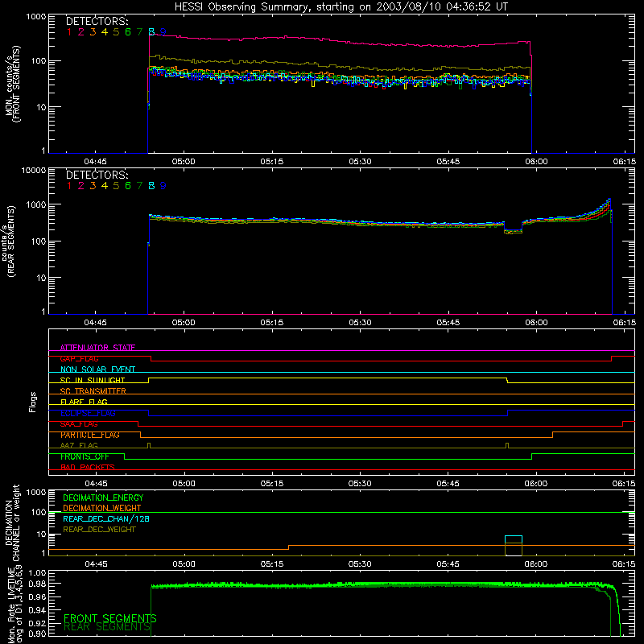Click the 05:15 tick under the front segments plot
Image resolution: width=644 pixels, height=644 pixels.
coord(272,162)
